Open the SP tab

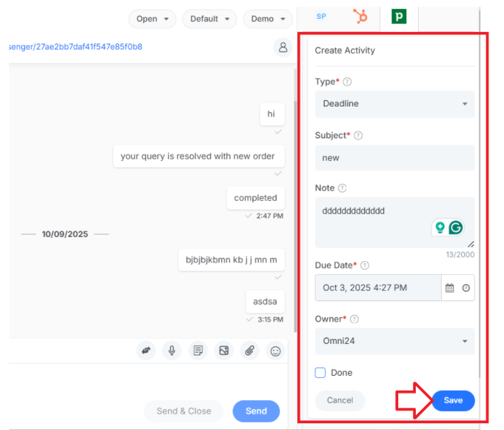(x=321, y=16)
